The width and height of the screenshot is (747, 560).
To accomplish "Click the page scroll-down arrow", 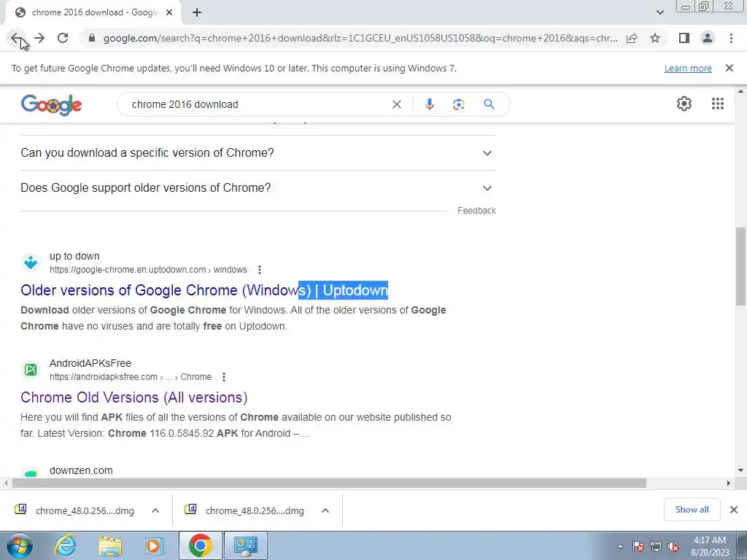I will point(740,470).
